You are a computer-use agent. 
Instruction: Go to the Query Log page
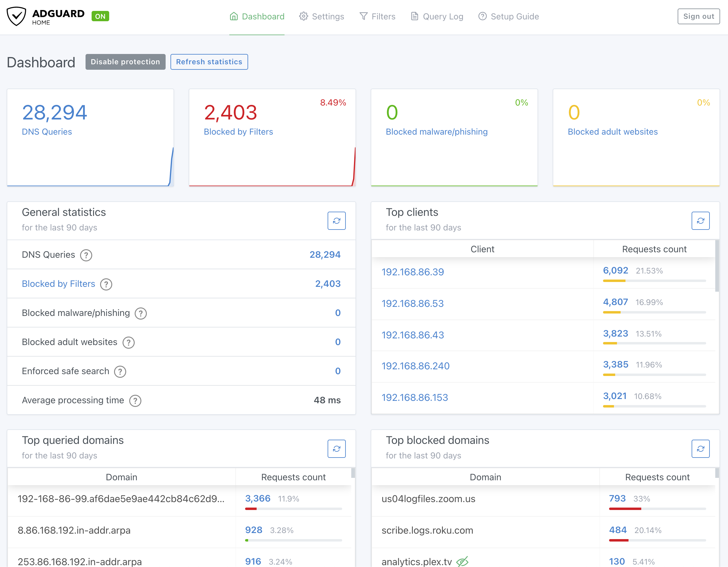(437, 17)
